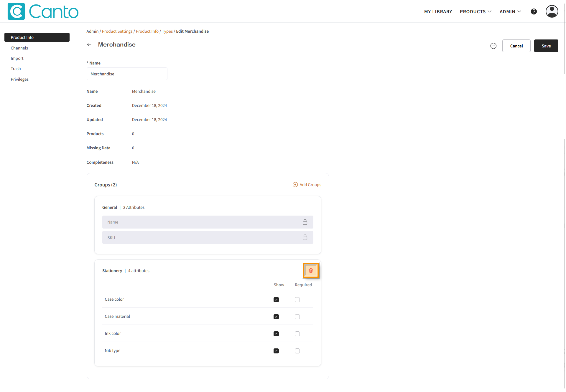Image resolution: width=566 pixels, height=392 pixels.
Task: Open My Library from top navigation
Action: coord(438,11)
